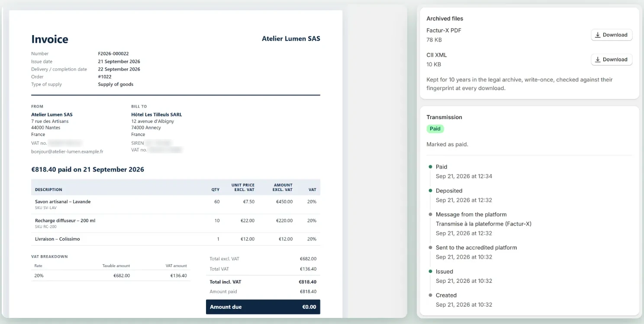
Task: Click the 'Archived files' heading
Action: click(444, 19)
